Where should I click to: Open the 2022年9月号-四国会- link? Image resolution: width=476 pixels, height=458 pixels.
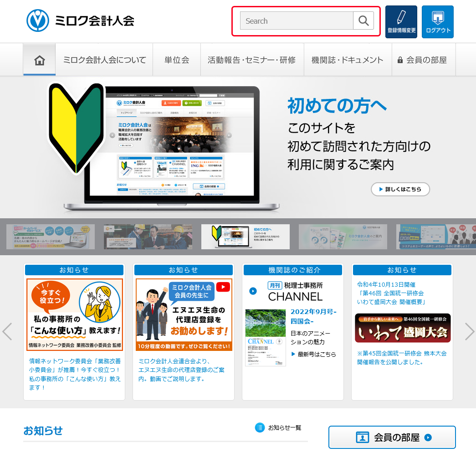pyautogui.click(x=313, y=316)
